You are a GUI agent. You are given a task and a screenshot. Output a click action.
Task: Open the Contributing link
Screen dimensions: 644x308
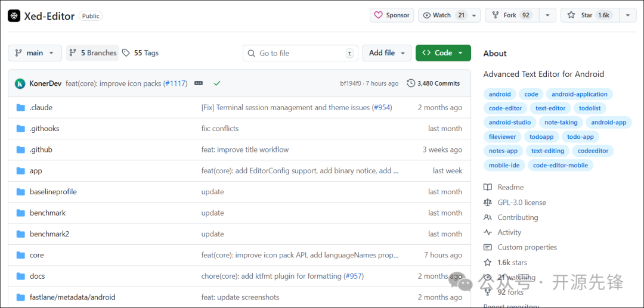click(518, 217)
